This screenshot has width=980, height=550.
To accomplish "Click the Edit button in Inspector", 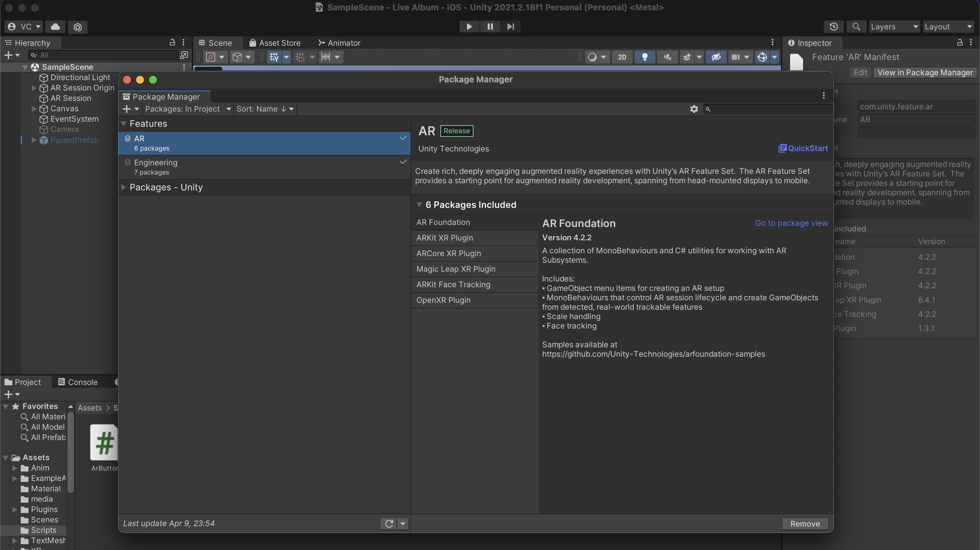I will click(x=860, y=73).
